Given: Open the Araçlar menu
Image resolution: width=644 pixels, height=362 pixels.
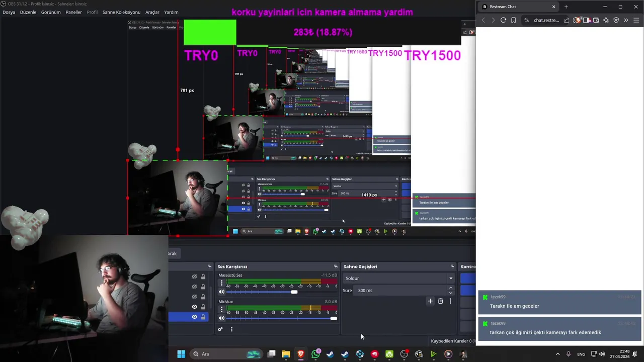Looking at the screenshot, I should pos(152,12).
